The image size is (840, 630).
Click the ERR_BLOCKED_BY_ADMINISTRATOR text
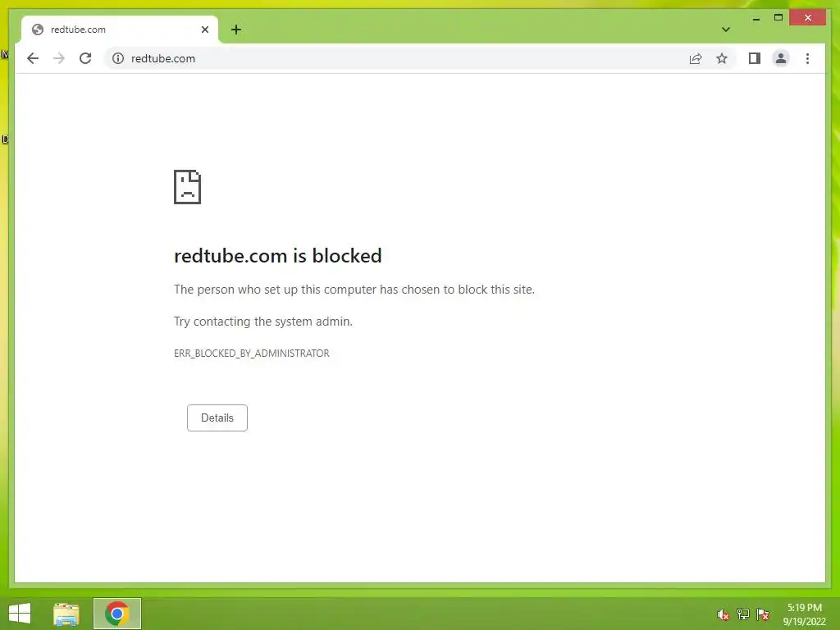point(252,354)
